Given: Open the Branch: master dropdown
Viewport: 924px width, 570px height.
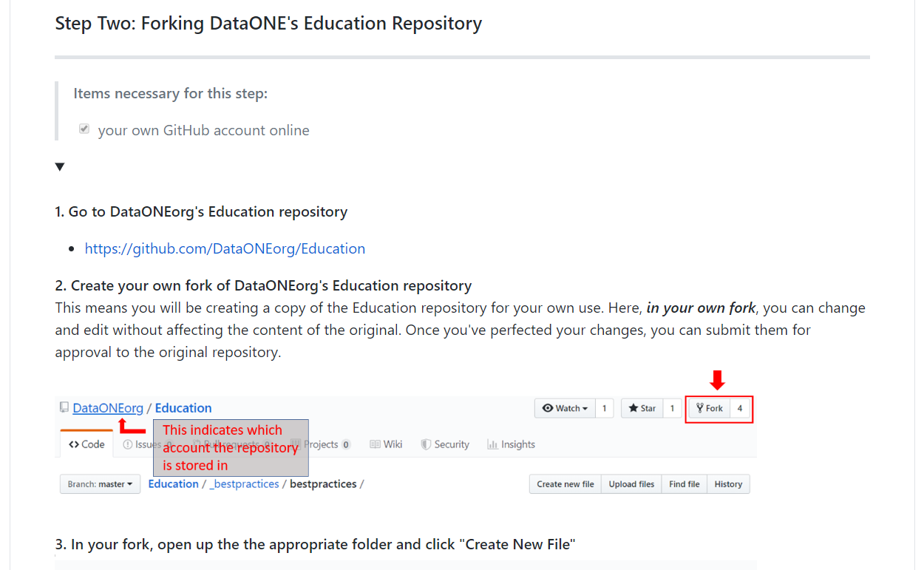Looking at the screenshot, I should pyautogui.click(x=100, y=484).
